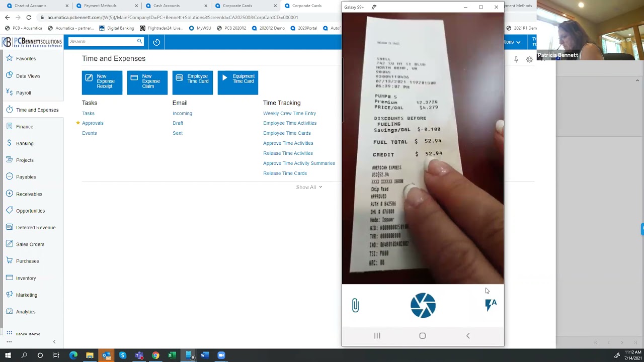Open the Events link
644x362 pixels.
89,133
